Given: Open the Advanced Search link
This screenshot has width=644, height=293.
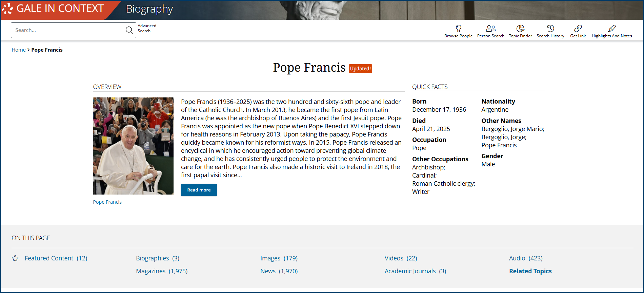Looking at the screenshot, I should [x=147, y=28].
